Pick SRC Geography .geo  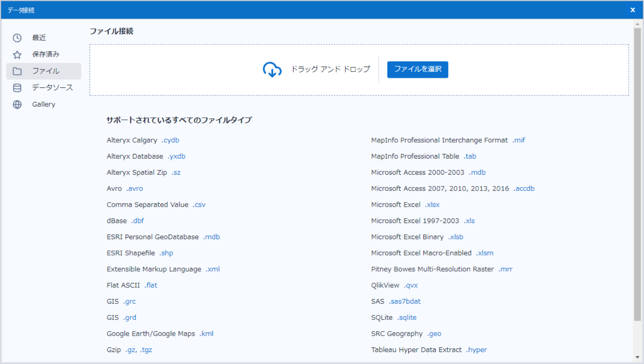coord(406,334)
